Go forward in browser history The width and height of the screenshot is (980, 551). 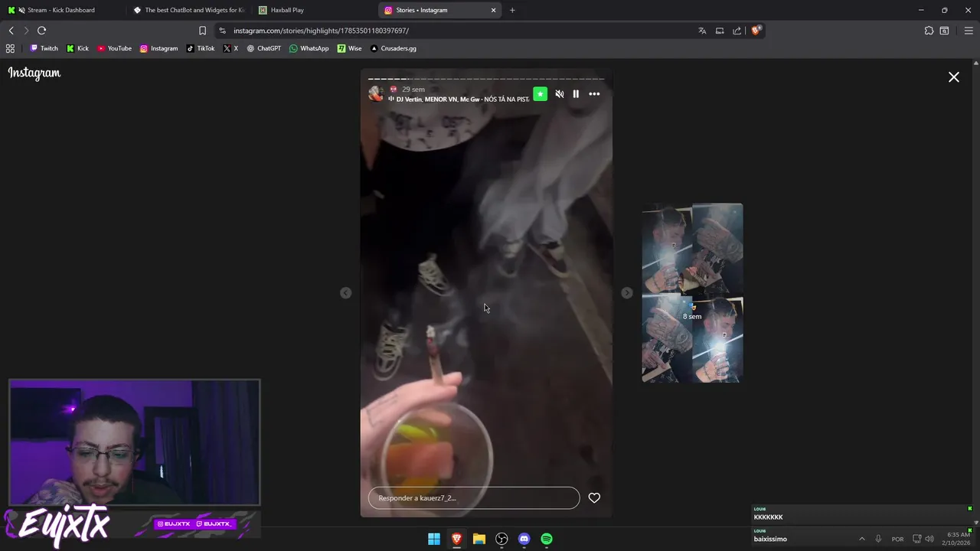[x=26, y=31]
